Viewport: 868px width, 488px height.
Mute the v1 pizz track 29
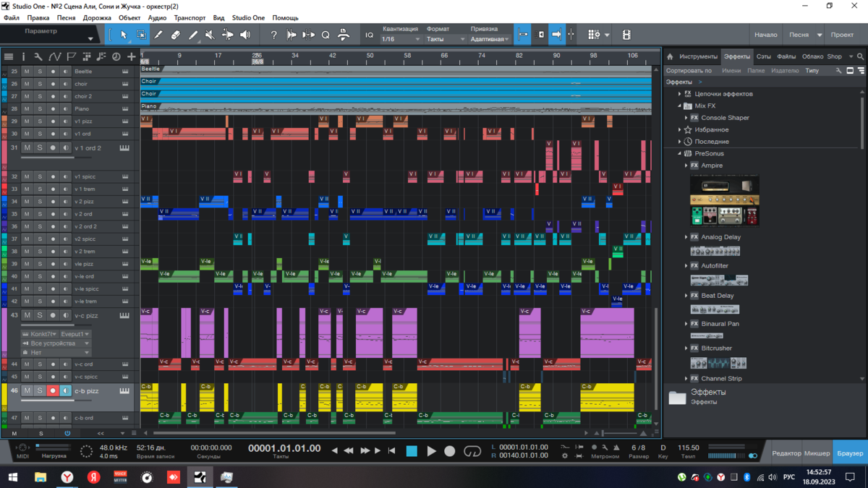tap(27, 121)
